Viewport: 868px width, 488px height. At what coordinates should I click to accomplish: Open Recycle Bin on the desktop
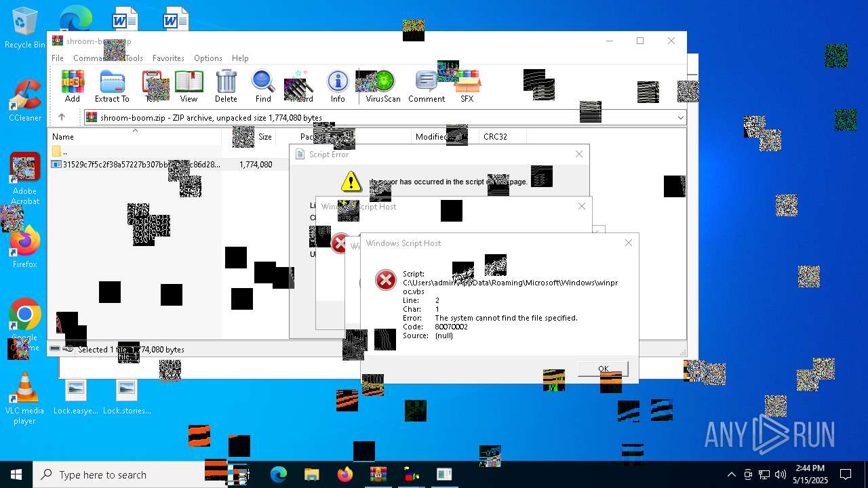tap(24, 28)
